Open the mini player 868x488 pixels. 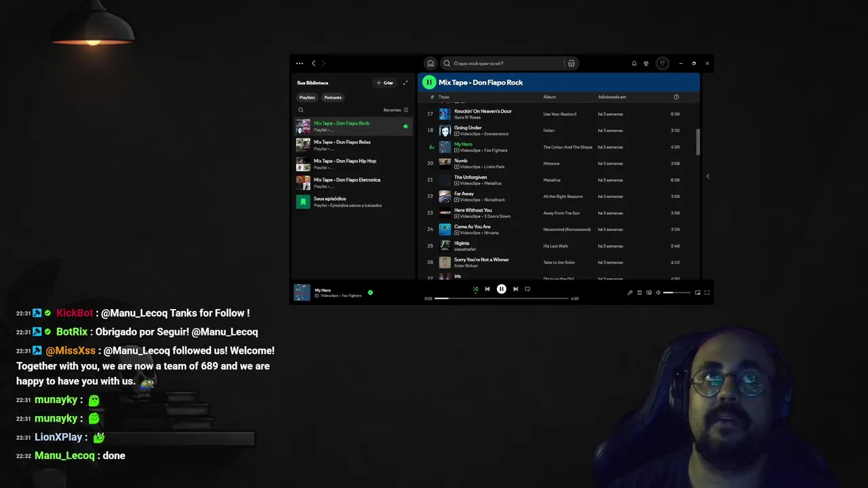698,293
